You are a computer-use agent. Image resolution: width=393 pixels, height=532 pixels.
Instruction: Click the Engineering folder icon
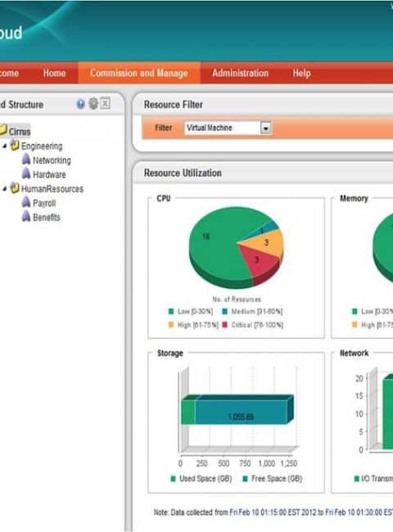tap(15, 146)
